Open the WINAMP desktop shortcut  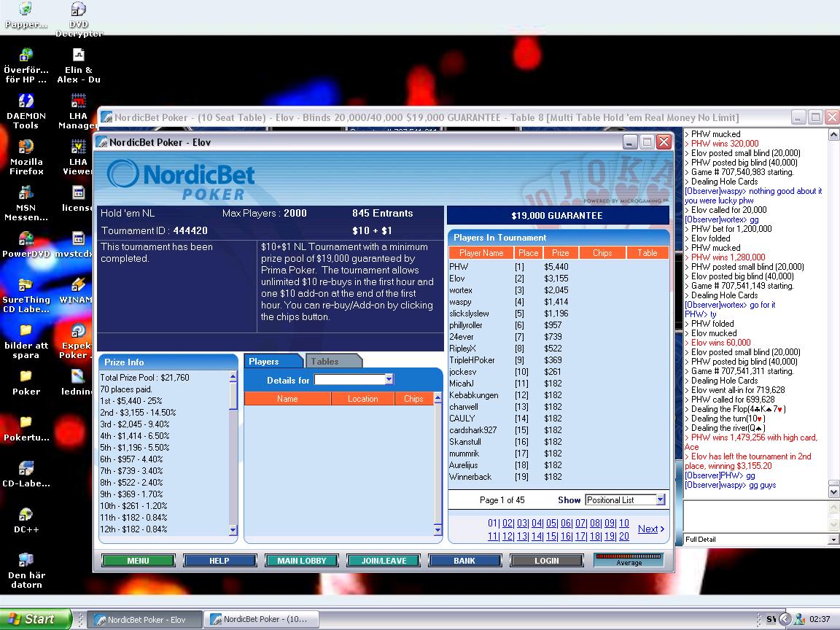76,291
